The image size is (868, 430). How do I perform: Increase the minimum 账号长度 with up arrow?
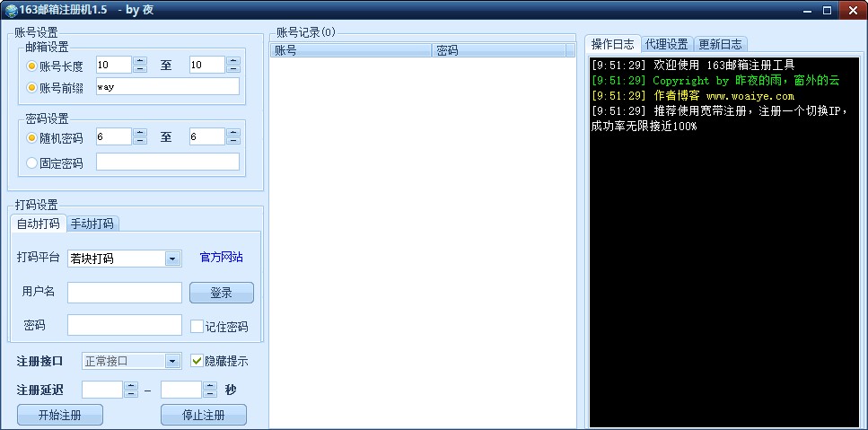pos(140,61)
